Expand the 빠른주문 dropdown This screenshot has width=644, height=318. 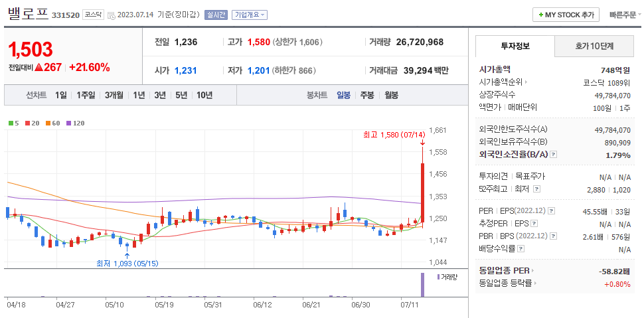tap(625, 15)
